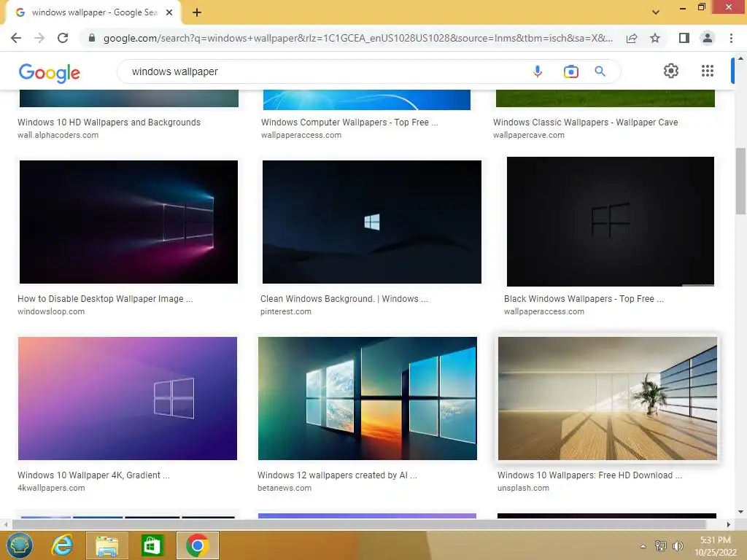The image size is (747, 560).
Task: Open unsplash.com source link
Action: click(523, 488)
